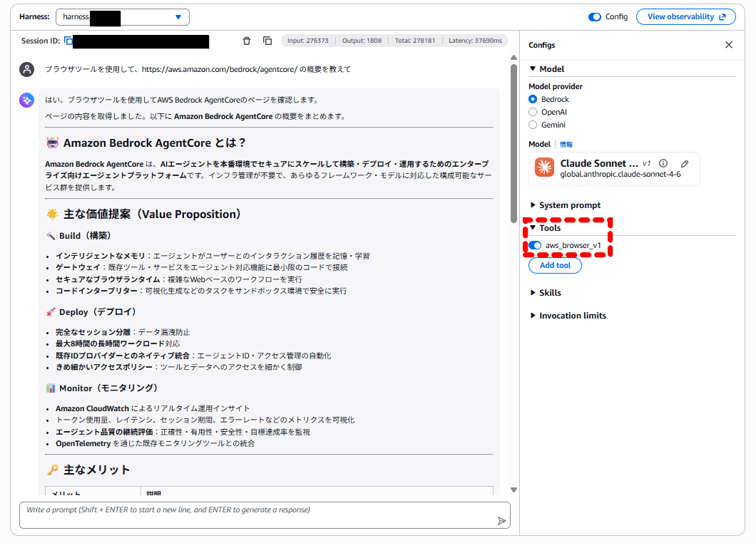Viewport: 756px width, 543px height.
Task: Click the Add tool button
Action: pyautogui.click(x=555, y=265)
